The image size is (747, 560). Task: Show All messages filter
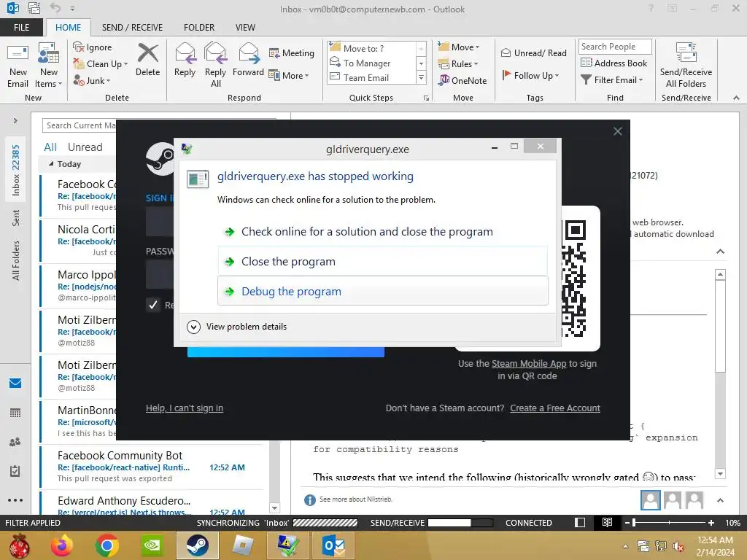50,147
